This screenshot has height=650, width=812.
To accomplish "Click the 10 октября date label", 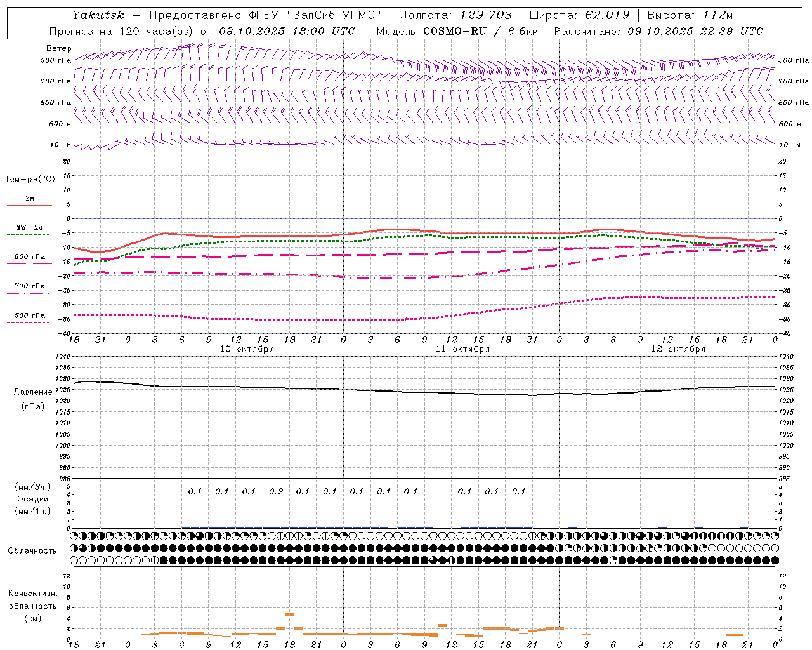I will coord(247,349).
